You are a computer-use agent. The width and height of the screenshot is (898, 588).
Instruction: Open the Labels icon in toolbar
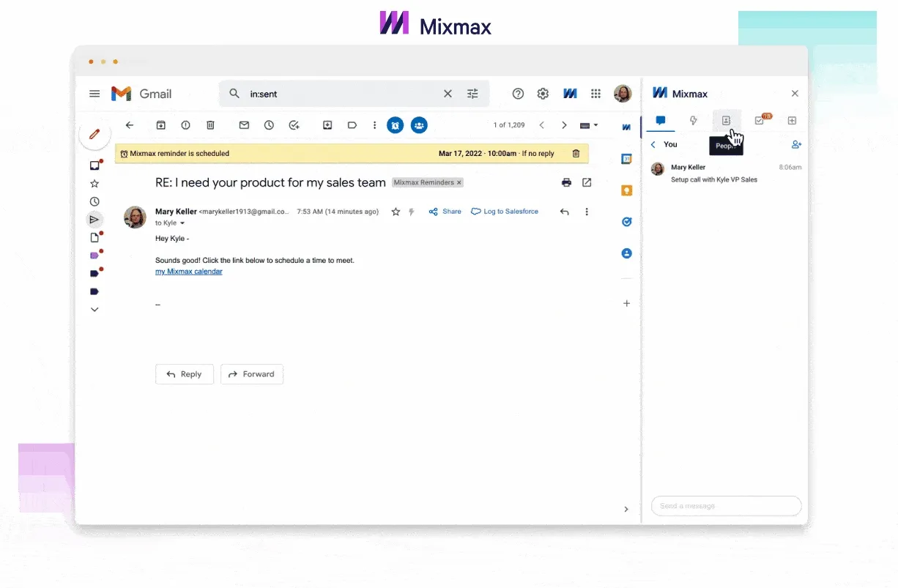coord(352,125)
